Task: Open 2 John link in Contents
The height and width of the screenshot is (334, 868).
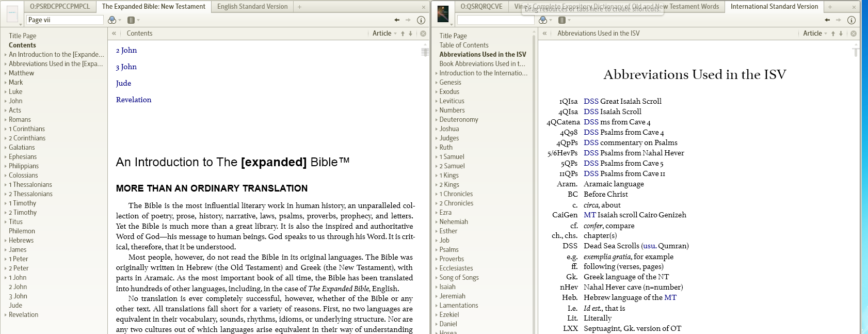Action: click(x=126, y=50)
